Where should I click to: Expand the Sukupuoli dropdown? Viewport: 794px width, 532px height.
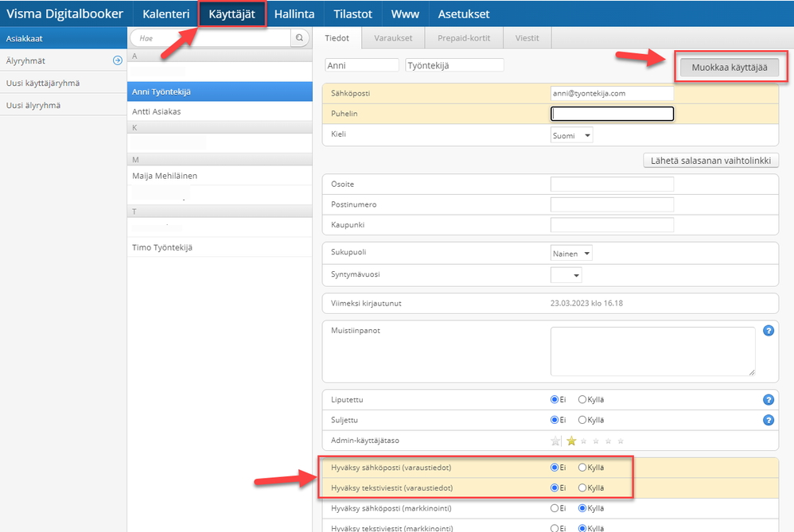(x=571, y=254)
